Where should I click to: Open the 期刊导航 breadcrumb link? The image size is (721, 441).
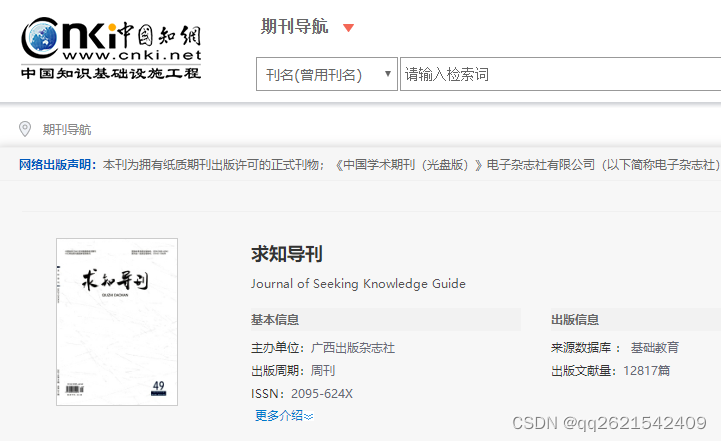(x=67, y=130)
